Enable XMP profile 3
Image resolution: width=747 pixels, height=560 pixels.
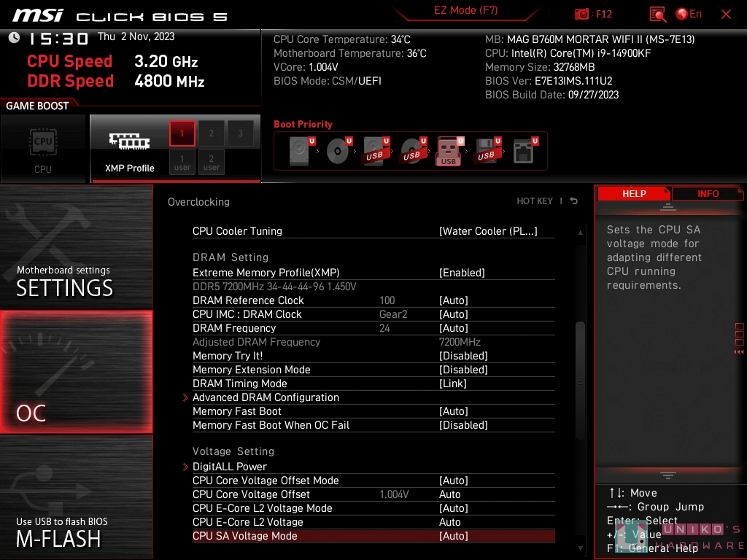[240, 133]
